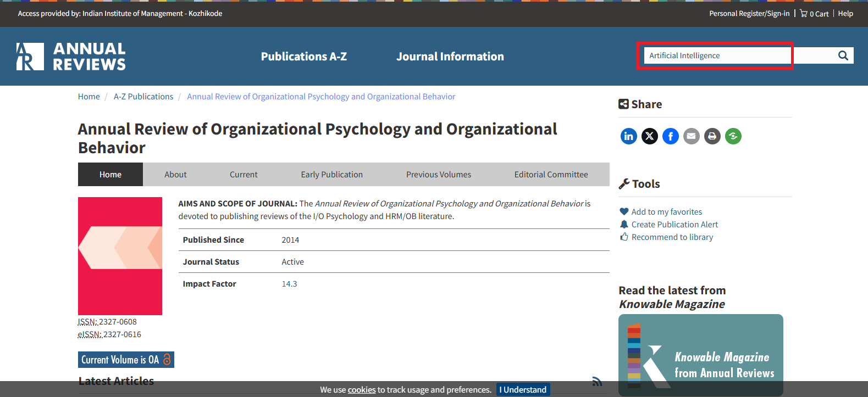Open Journal Information menu
The image size is (868, 397).
[x=450, y=57]
